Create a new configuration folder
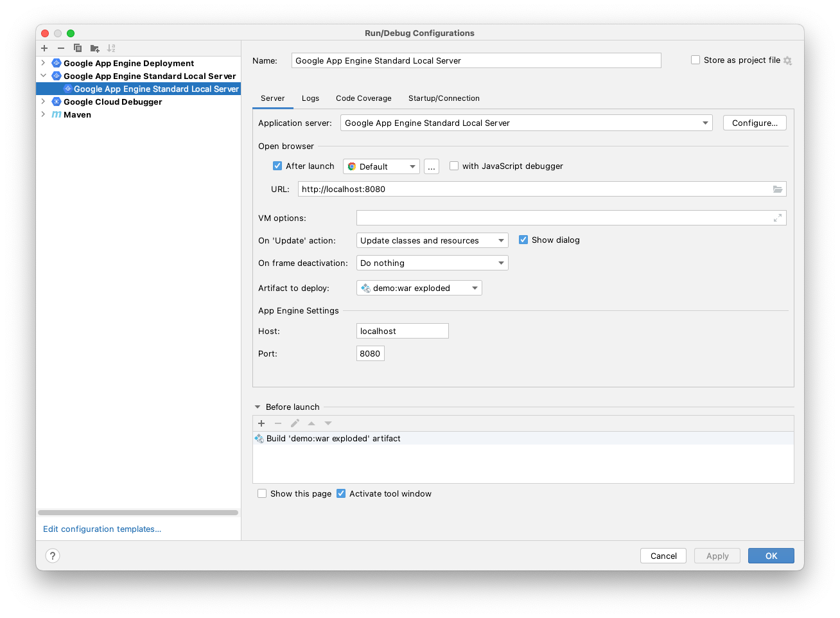Image resolution: width=840 pixels, height=618 pixels. pos(94,48)
